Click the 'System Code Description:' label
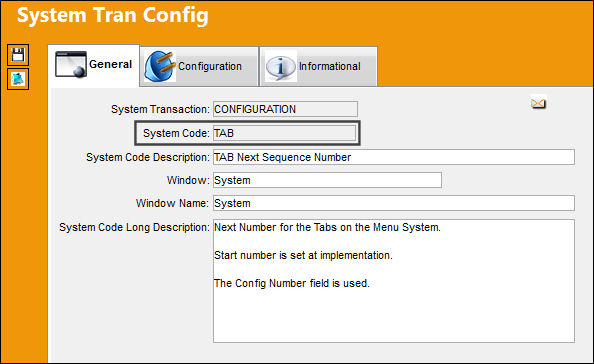The image size is (594, 364). [x=148, y=157]
